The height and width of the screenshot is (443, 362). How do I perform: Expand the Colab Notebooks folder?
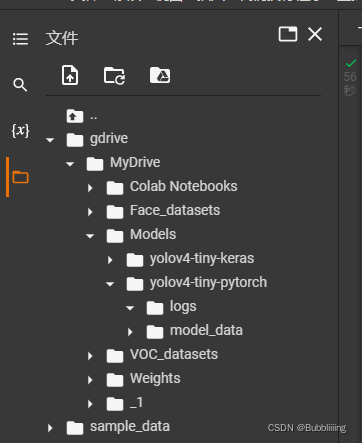coord(90,188)
